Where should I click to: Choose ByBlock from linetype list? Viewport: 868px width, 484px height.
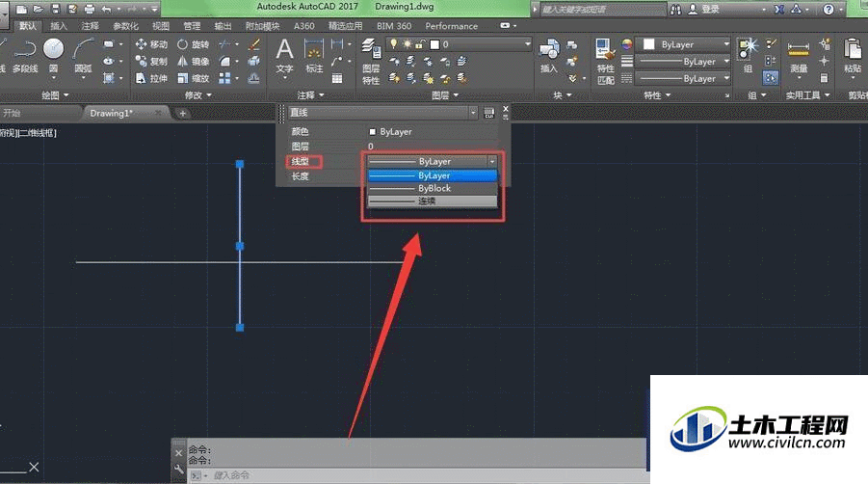[x=433, y=188]
